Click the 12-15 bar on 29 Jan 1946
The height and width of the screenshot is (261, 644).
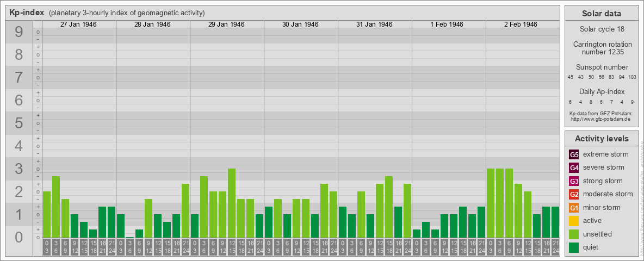[x=232, y=203]
